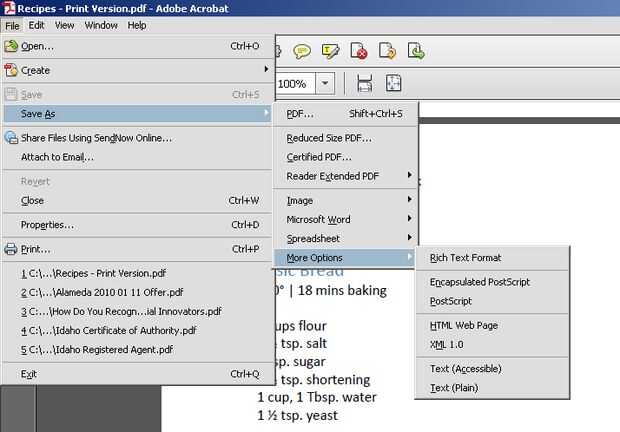The image size is (620, 432).
Task: Choose Close from File menu
Action: (137, 200)
